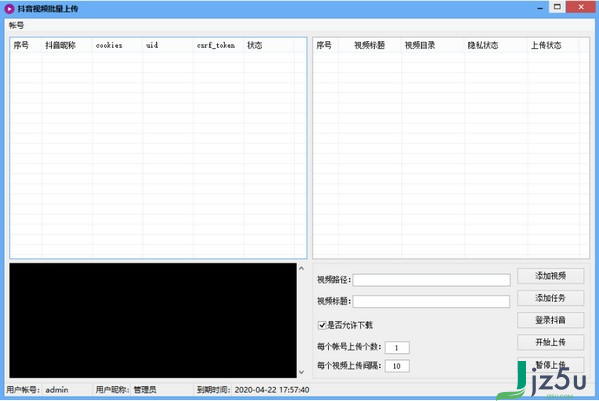Click the 每个帐号上传个数 number field
Viewport: 599px width, 401px height.
[x=397, y=348]
